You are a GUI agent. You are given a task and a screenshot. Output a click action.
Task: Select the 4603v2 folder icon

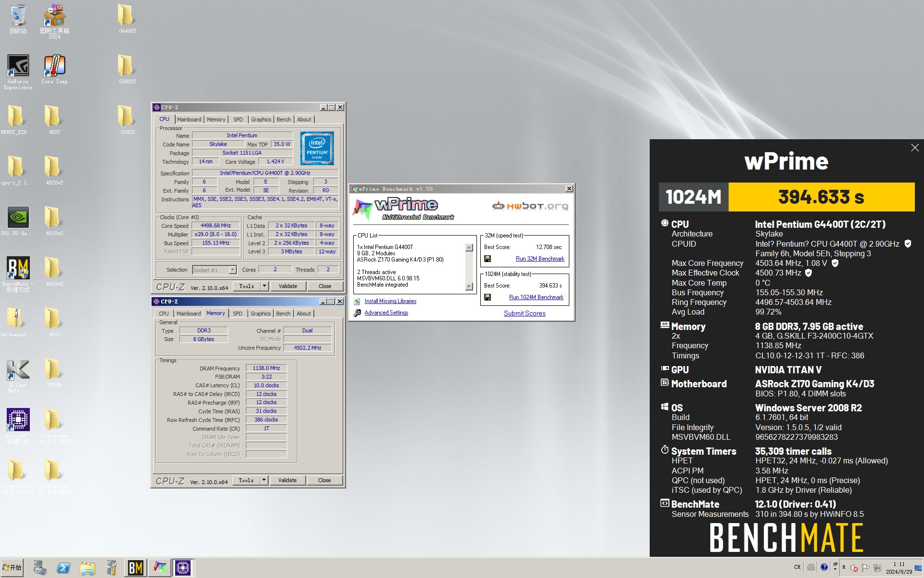click(x=54, y=272)
